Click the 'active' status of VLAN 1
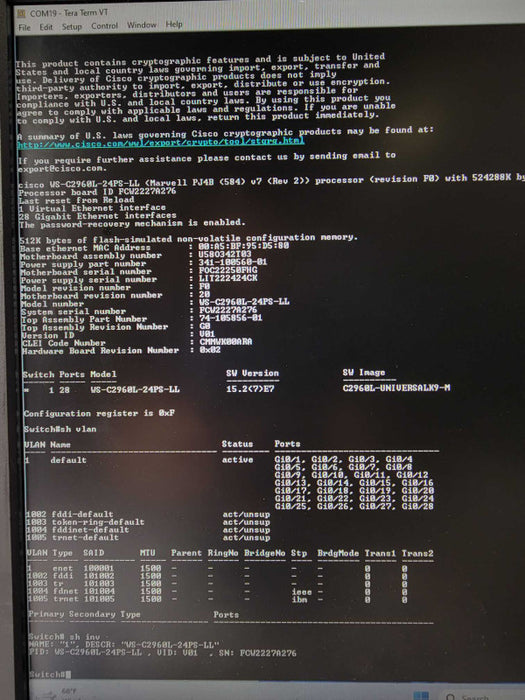525x700 pixels. (238, 459)
